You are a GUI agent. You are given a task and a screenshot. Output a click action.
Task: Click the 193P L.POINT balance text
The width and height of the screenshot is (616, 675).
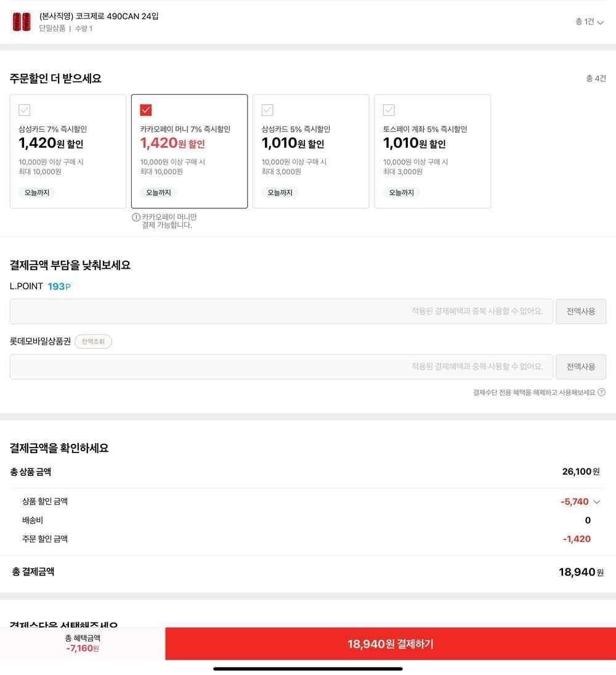click(59, 286)
